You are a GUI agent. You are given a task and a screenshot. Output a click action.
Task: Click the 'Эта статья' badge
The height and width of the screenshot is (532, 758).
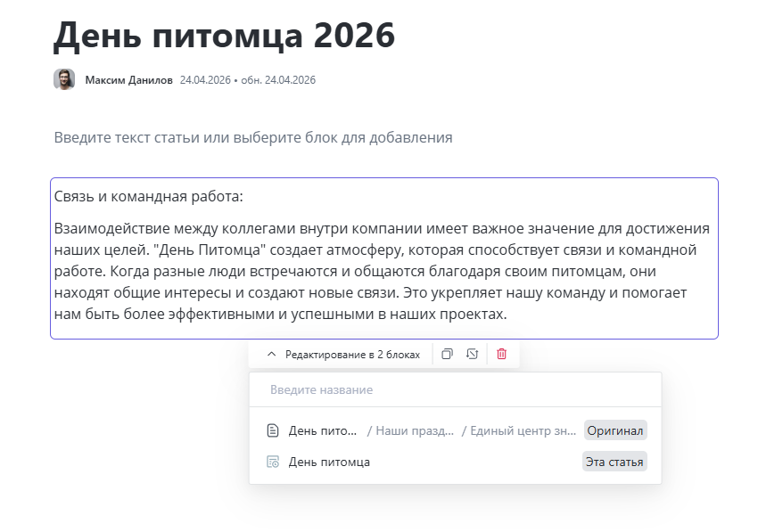614,462
